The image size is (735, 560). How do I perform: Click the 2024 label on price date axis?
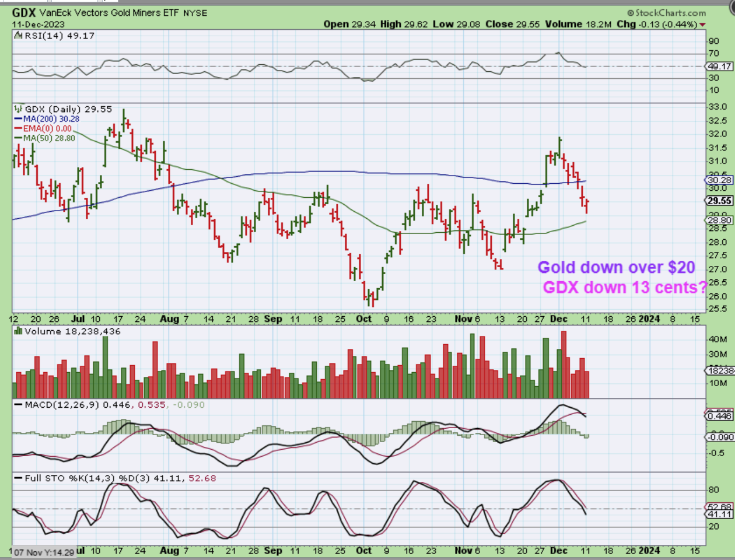649,318
